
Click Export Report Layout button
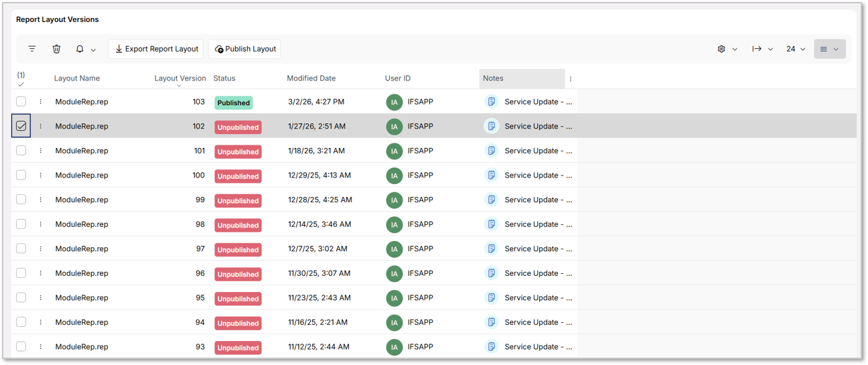pyautogui.click(x=156, y=49)
